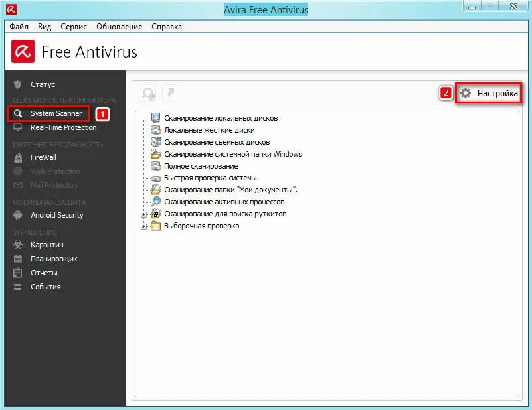Screen dimensions: 532x410
Task: Select Сканирование съемных дисков profile
Action: [x=217, y=142]
